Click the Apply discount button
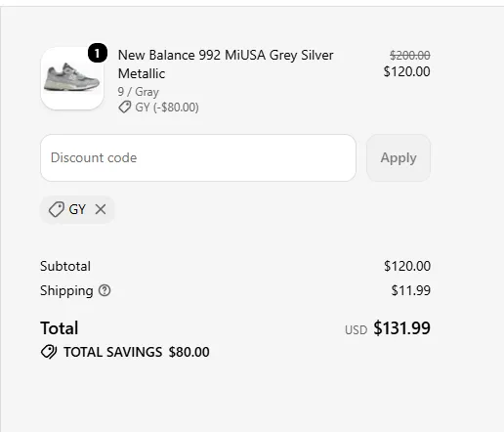The height and width of the screenshot is (432, 504). [x=399, y=157]
